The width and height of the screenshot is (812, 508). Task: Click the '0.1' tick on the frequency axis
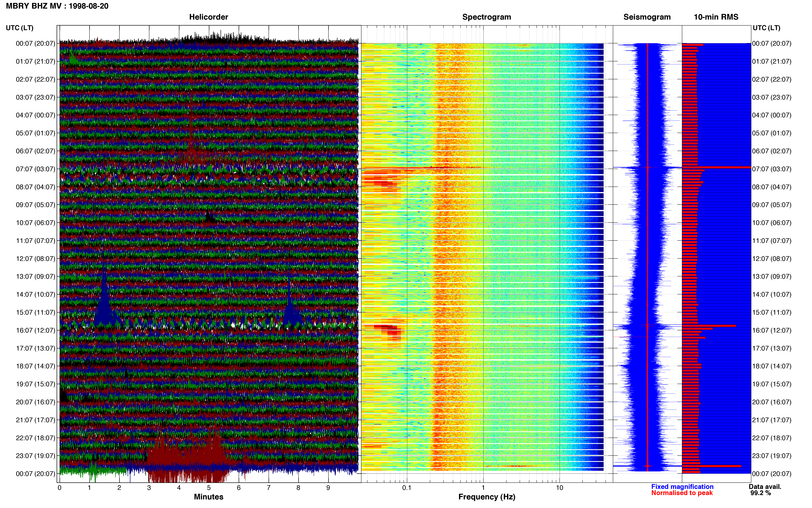coord(407,488)
